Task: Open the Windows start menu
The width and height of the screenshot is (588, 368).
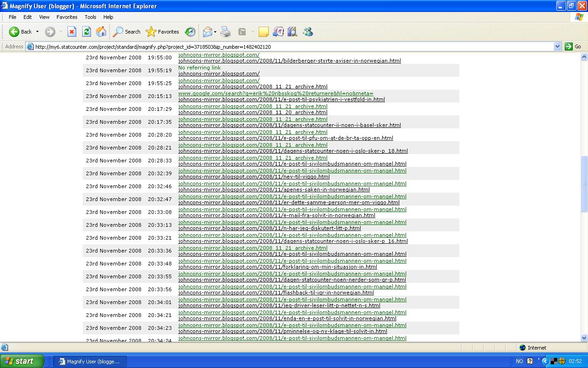Action: 22,361
